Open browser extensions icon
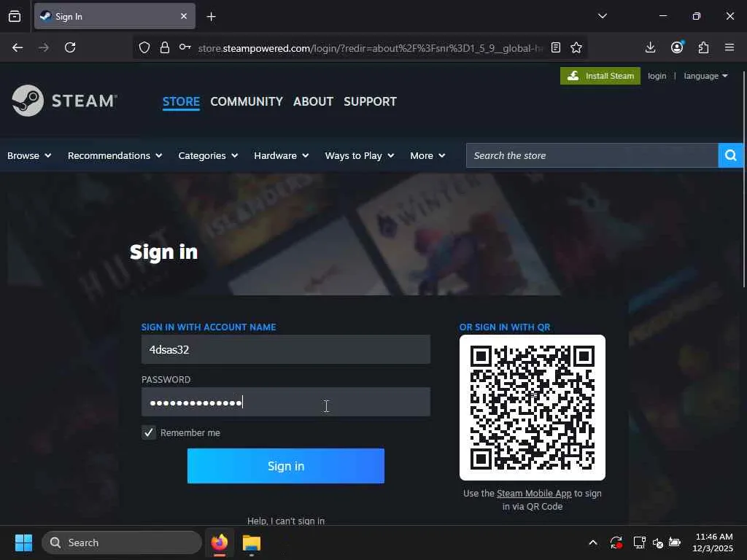Image resolution: width=747 pixels, height=560 pixels. (704, 47)
